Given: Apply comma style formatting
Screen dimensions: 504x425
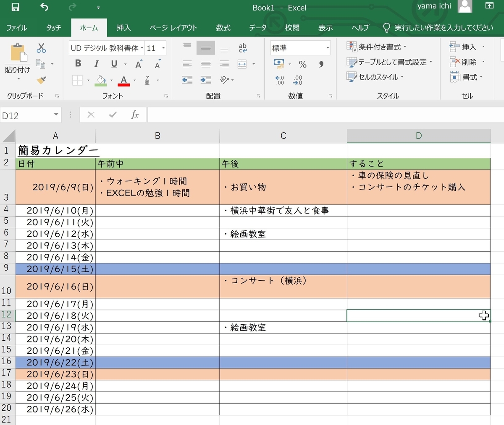Looking at the screenshot, I should 321,64.
